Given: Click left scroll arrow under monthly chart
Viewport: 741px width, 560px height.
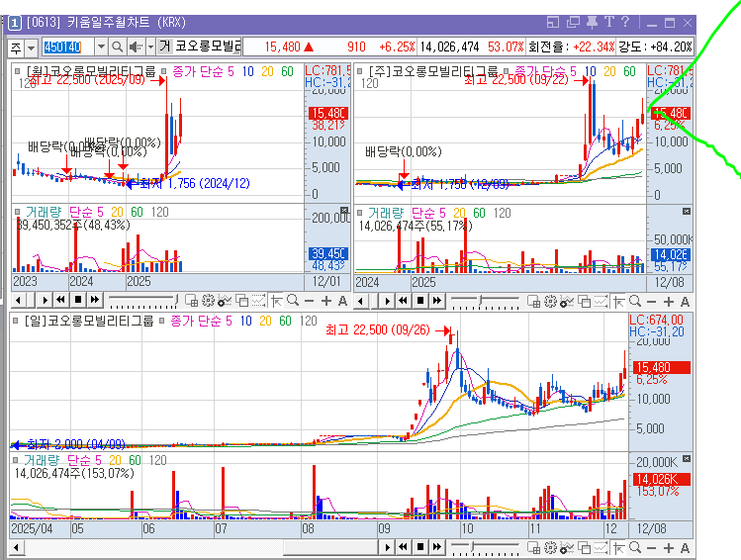Looking at the screenshot, I should tap(18, 300).
